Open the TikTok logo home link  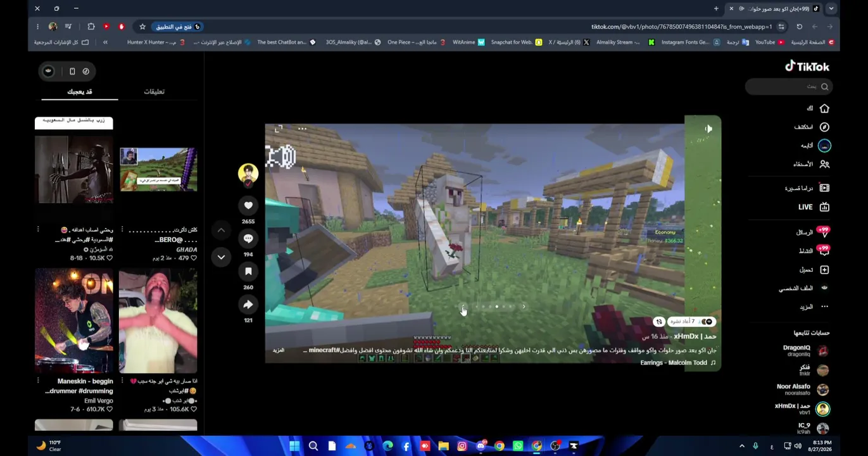(807, 66)
